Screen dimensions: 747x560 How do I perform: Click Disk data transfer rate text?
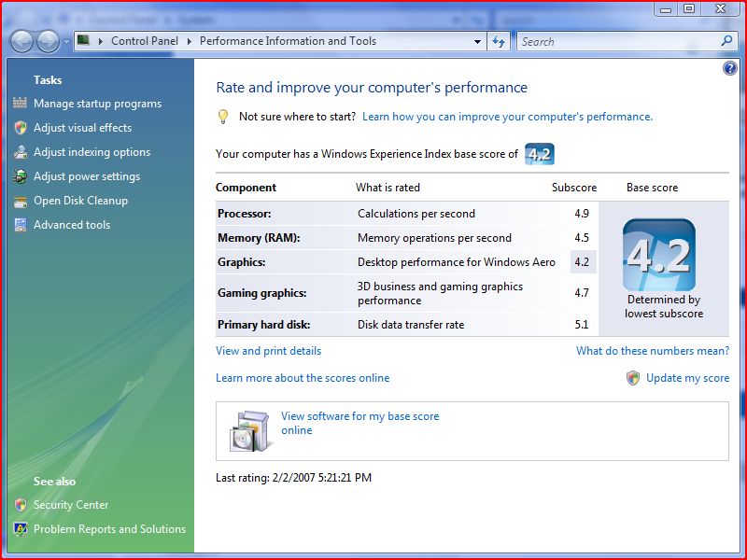pos(411,325)
